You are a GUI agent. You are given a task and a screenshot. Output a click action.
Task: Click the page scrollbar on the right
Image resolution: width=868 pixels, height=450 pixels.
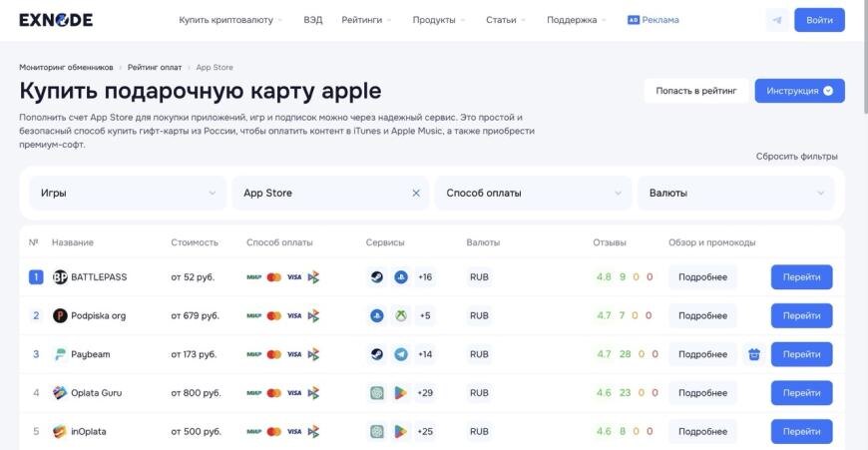pyautogui.click(x=864, y=55)
